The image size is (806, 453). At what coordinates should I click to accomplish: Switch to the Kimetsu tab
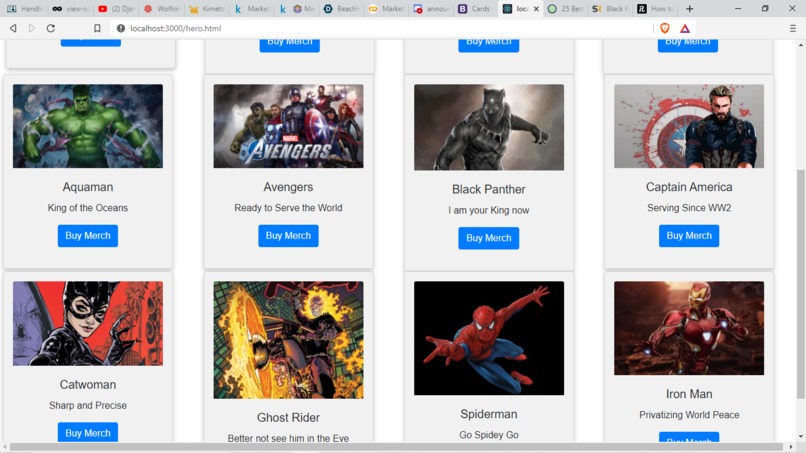pos(207,9)
